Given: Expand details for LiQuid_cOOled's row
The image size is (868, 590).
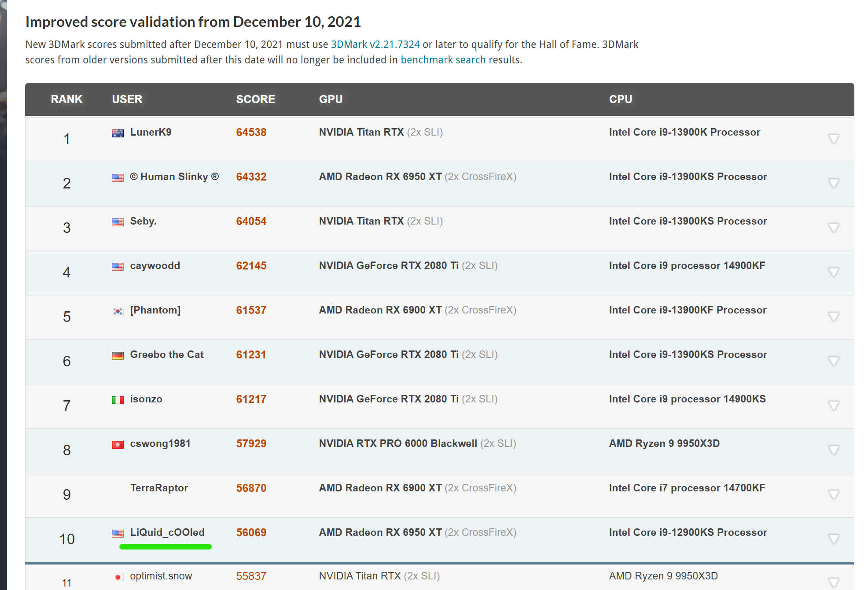Looking at the screenshot, I should coord(833,539).
